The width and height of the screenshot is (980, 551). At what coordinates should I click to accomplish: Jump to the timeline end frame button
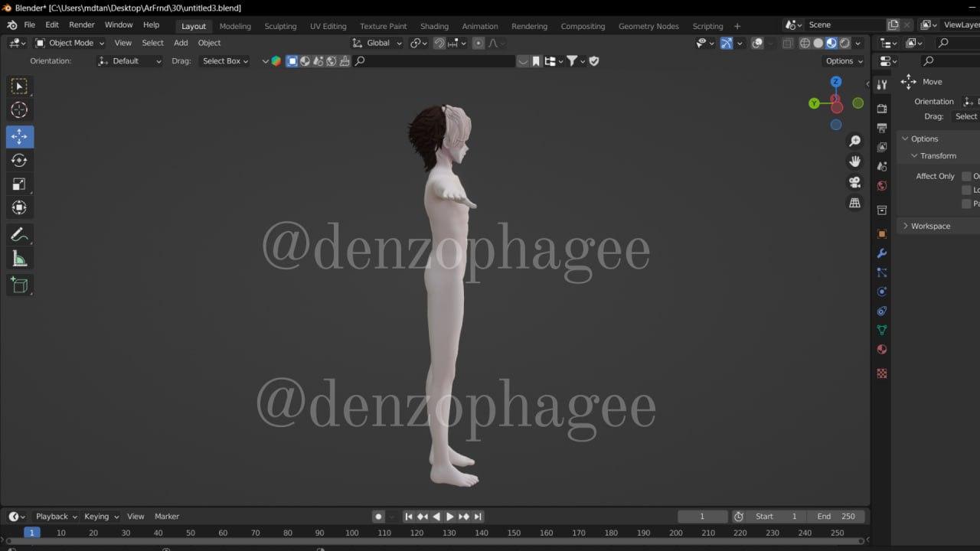pyautogui.click(x=478, y=517)
